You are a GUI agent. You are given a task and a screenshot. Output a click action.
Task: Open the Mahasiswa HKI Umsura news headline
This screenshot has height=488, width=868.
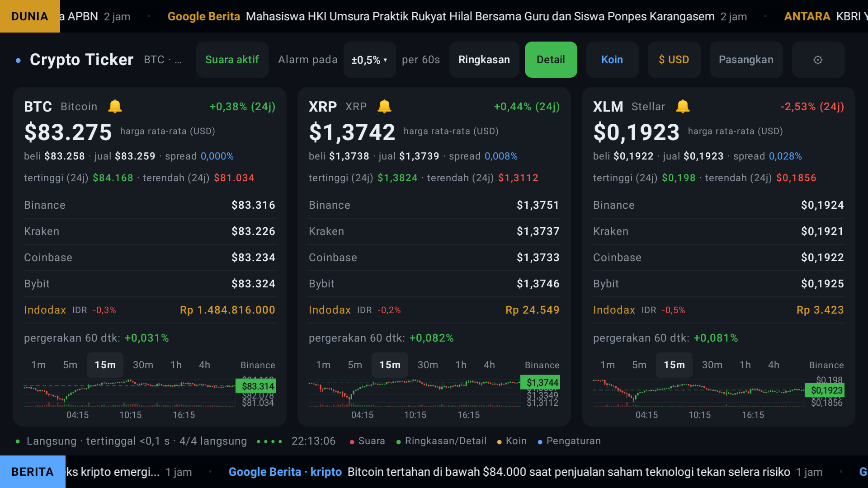(480, 16)
